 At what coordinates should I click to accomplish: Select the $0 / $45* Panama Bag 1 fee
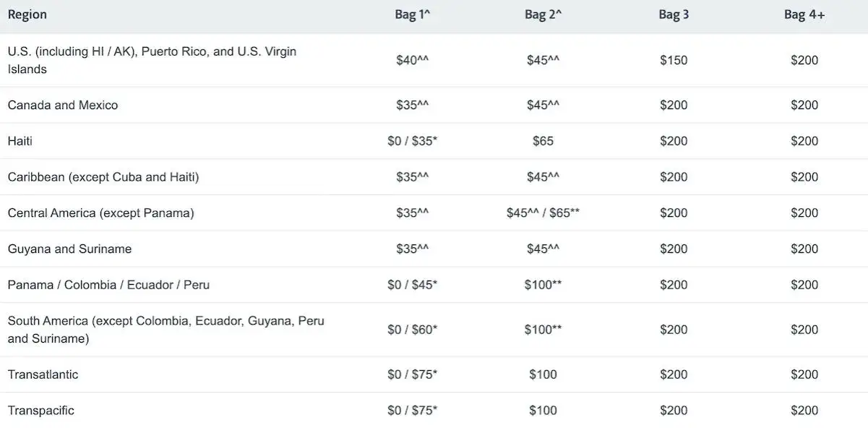pos(413,285)
